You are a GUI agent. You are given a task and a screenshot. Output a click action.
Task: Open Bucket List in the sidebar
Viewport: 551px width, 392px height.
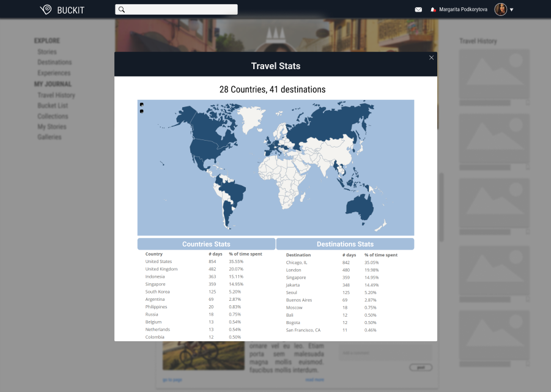click(x=53, y=105)
